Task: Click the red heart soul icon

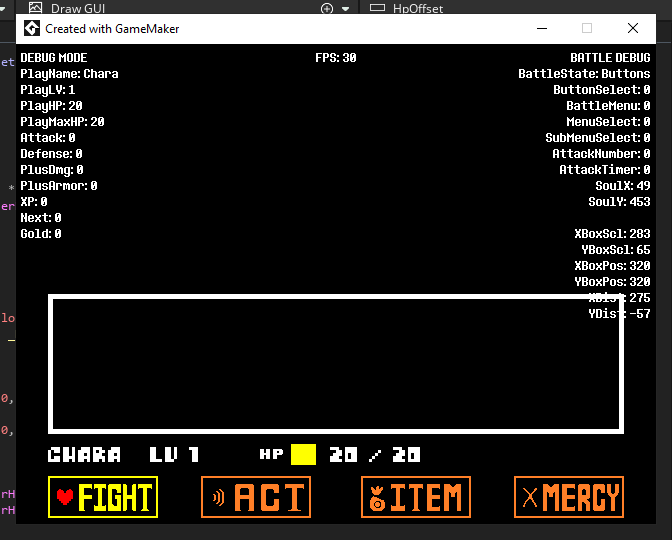Action: 65,497
